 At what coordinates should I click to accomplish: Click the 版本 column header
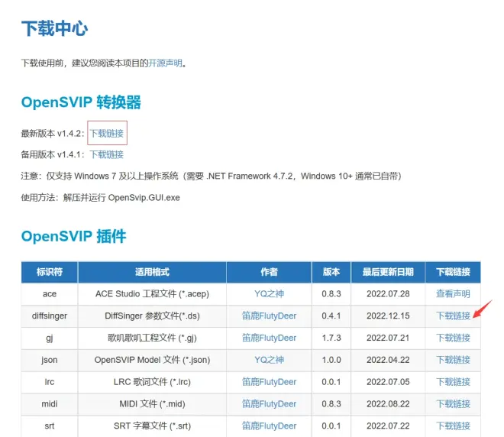pos(331,272)
